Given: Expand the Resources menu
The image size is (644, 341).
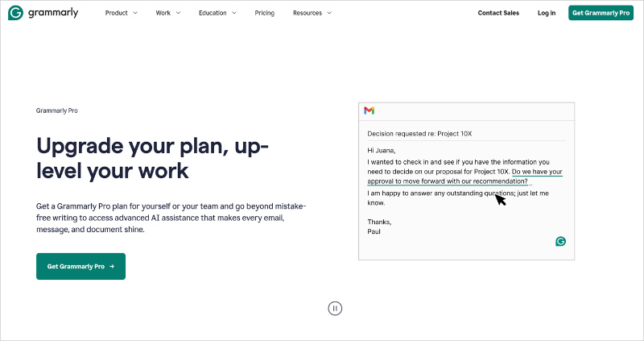Looking at the screenshot, I should [312, 13].
